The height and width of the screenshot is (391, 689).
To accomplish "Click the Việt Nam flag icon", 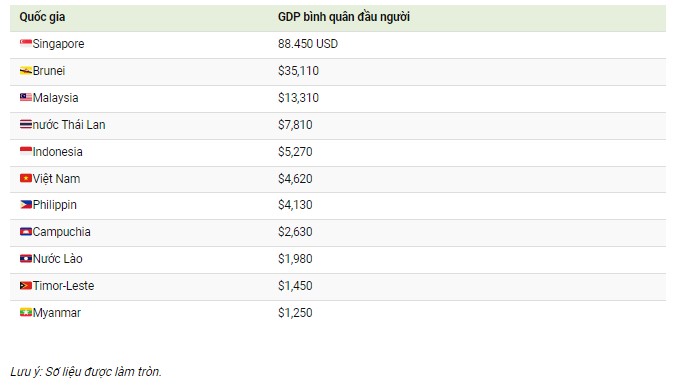I will click(26, 178).
